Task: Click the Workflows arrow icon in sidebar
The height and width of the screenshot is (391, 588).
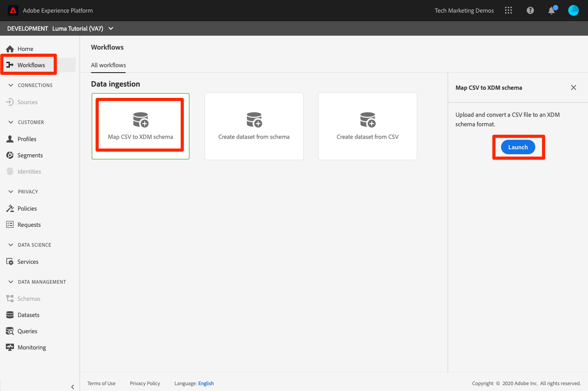Action: click(10, 65)
